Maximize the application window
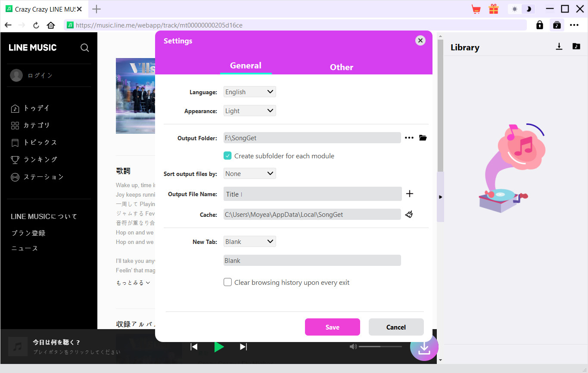588x373 pixels. 565,9
